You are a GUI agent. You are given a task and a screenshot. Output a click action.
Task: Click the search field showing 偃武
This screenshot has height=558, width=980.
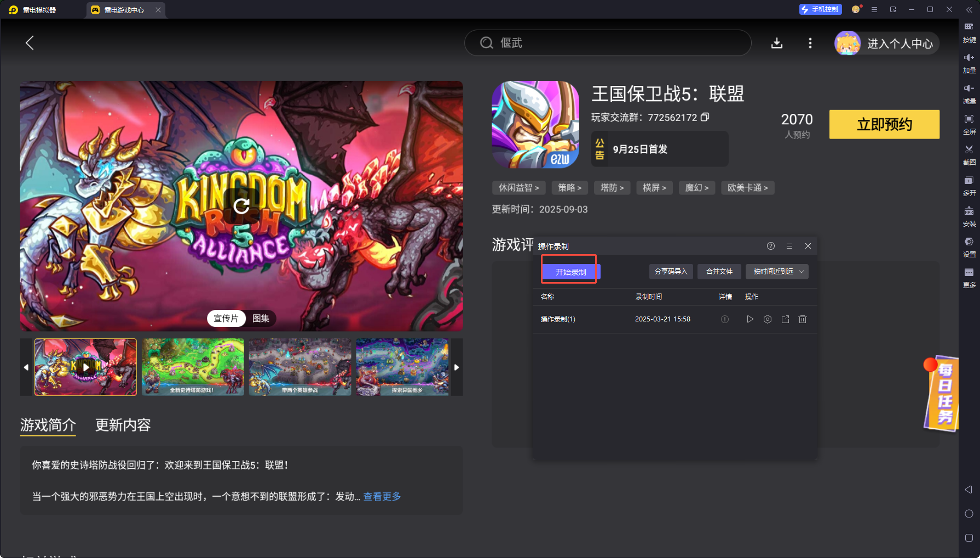(x=608, y=43)
